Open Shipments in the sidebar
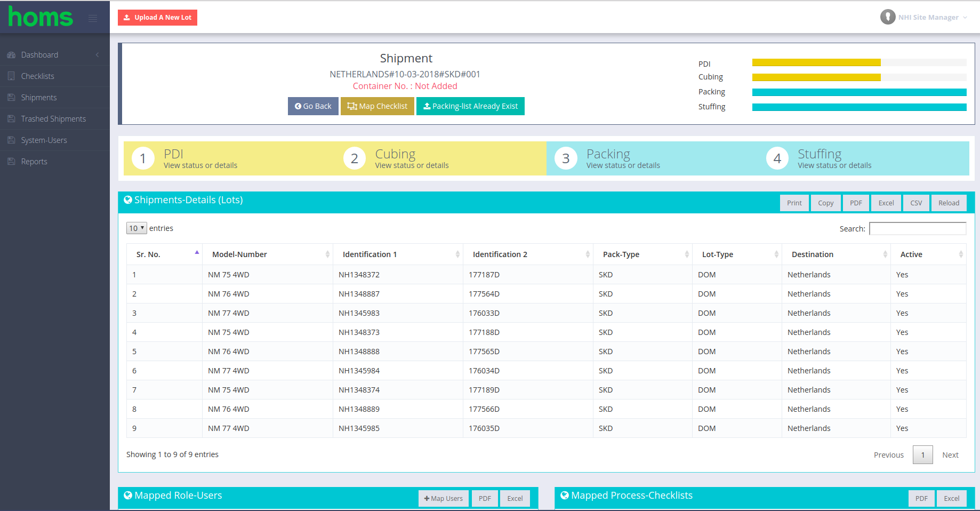This screenshot has width=980, height=511. [x=55, y=98]
